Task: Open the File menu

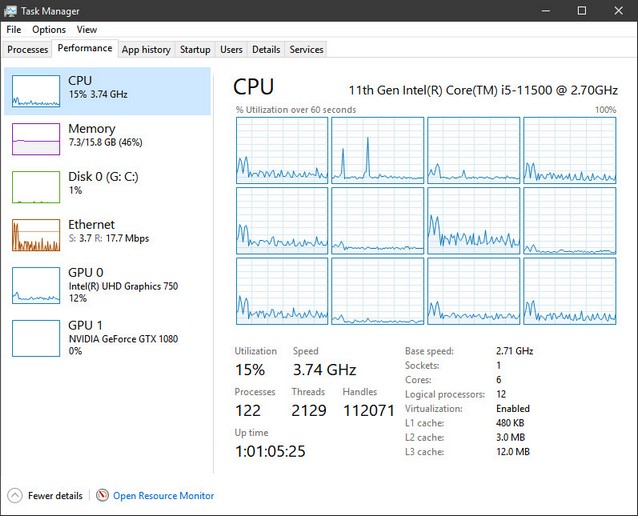Action: point(14,30)
